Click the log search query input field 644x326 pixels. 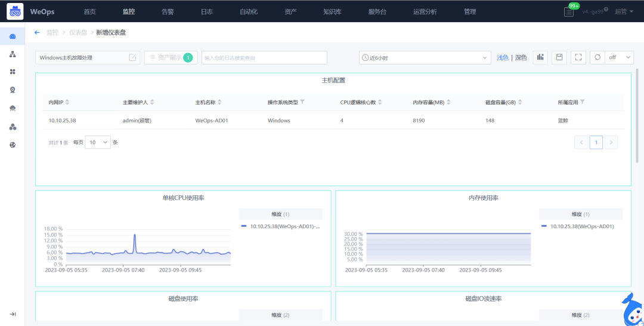click(x=264, y=57)
